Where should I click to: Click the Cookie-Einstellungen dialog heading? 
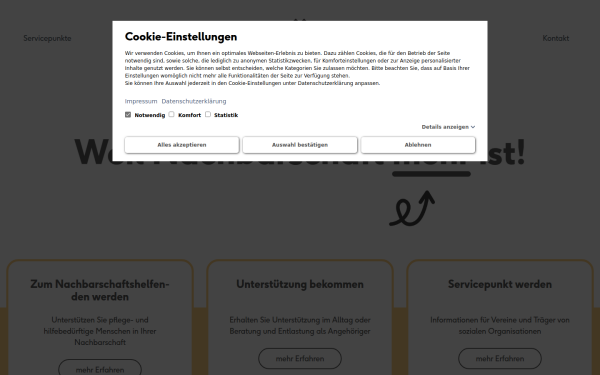pyautogui.click(x=181, y=36)
